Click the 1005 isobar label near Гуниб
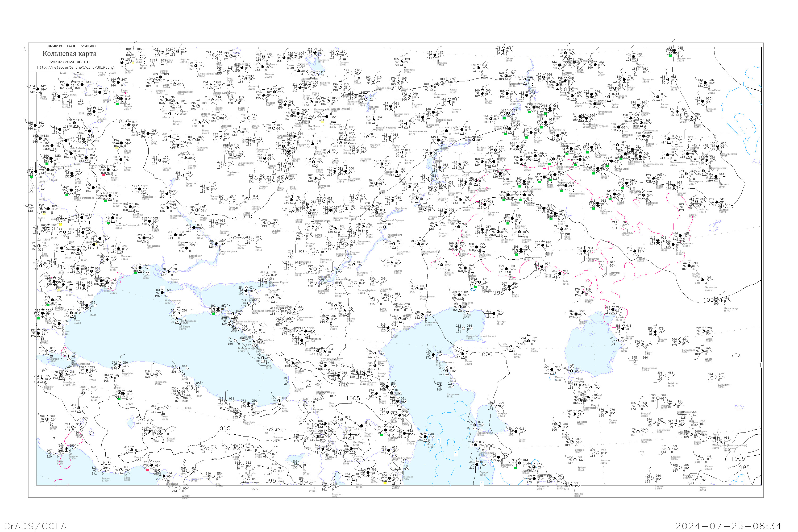 (353, 398)
